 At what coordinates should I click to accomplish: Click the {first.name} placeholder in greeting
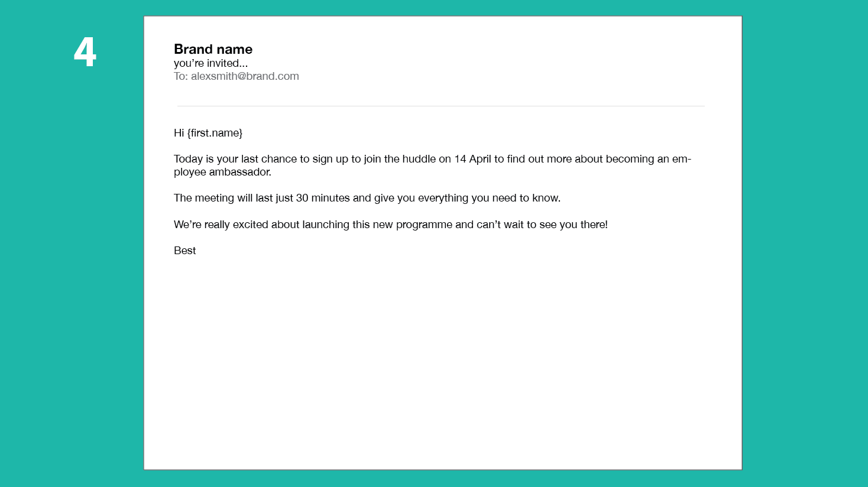pyautogui.click(x=215, y=133)
